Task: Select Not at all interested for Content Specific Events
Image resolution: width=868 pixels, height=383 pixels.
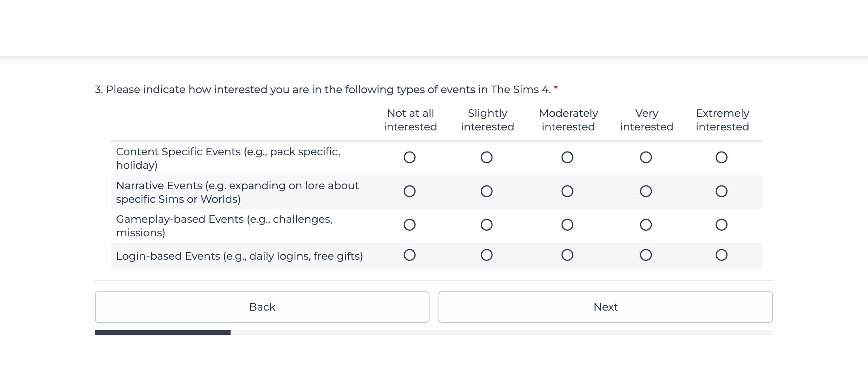Action: pyautogui.click(x=410, y=157)
